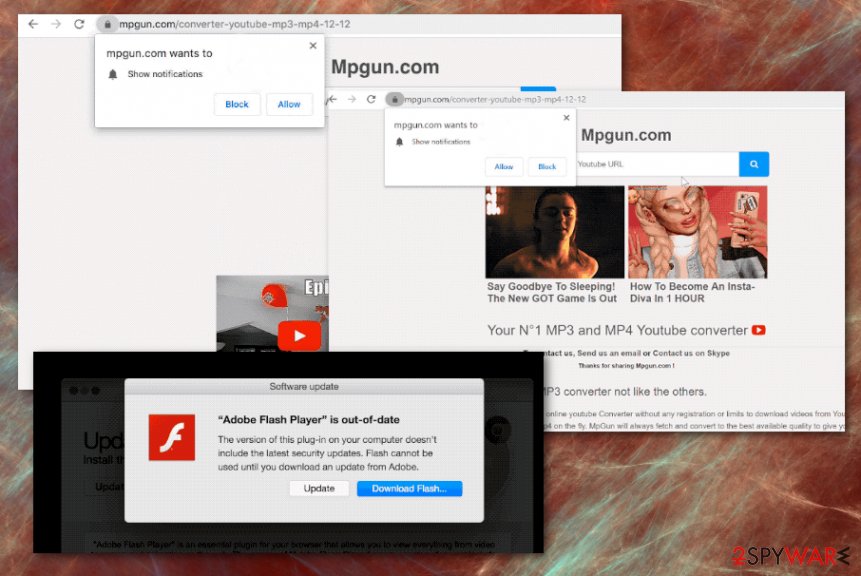Click the lock icon in the left window's address bar
Viewport: 861px width, 576px height.
pyautogui.click(x=108, y=24)
